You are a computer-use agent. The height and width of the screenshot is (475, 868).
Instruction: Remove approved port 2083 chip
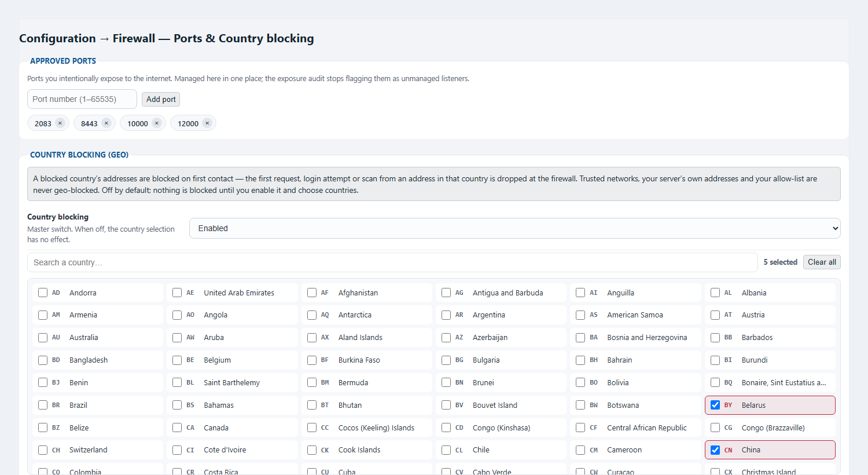click(x=60, y=123)
